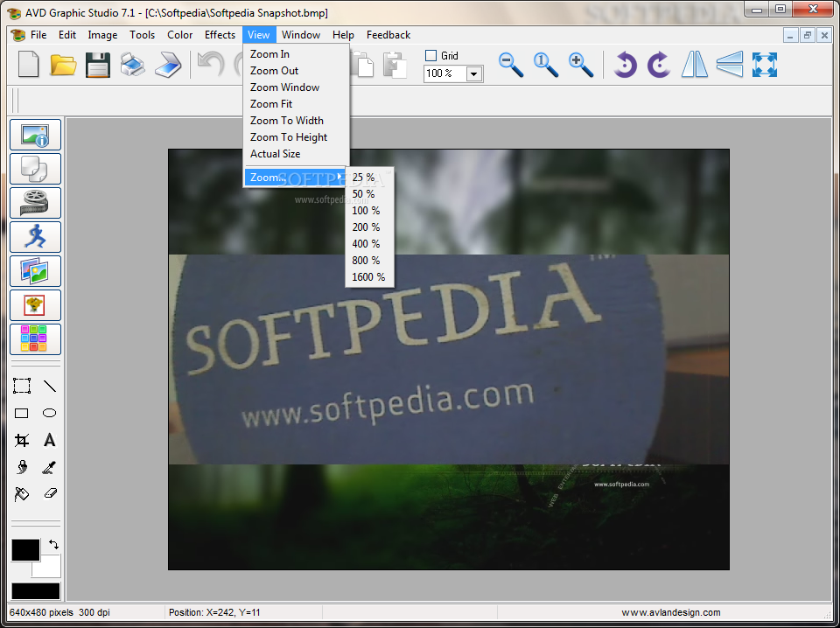Choose Zoom In from the View menu
840x628 pixels.
pyautogui.click(x=297, y=54)
